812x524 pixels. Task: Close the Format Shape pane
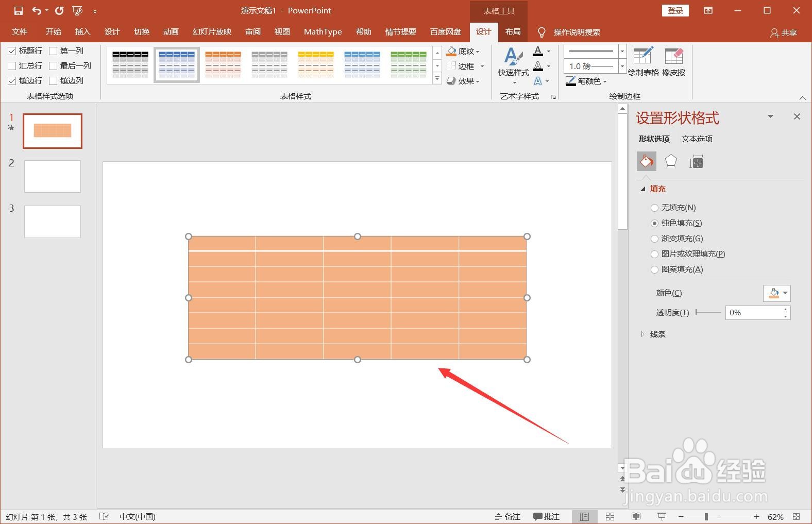797,117
